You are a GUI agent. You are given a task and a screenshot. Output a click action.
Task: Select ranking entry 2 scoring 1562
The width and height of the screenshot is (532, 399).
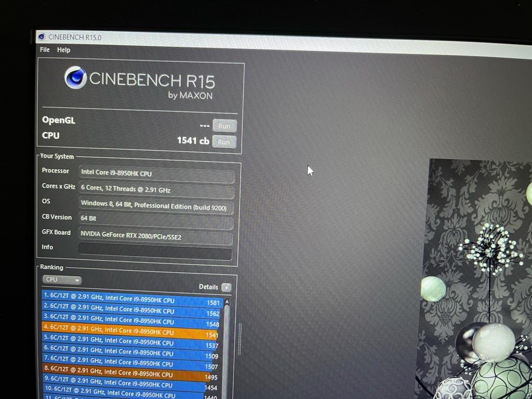coord(131,310)
